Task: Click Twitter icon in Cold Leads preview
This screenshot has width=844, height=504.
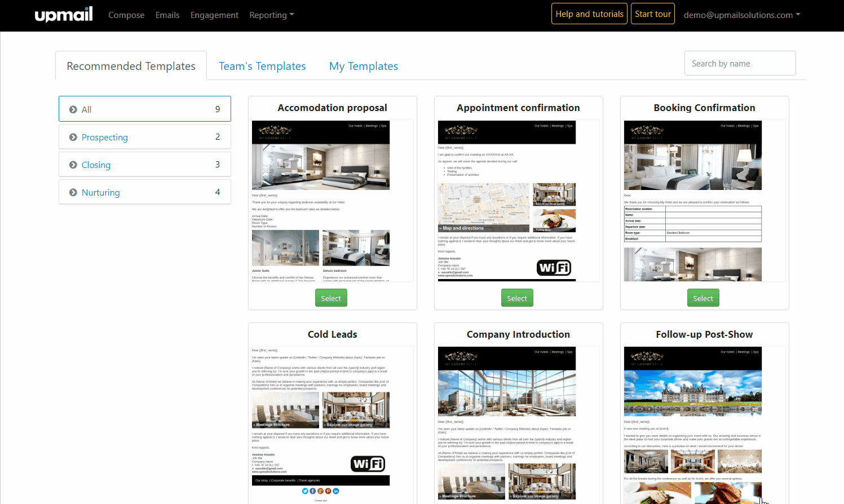Action: 305,491
